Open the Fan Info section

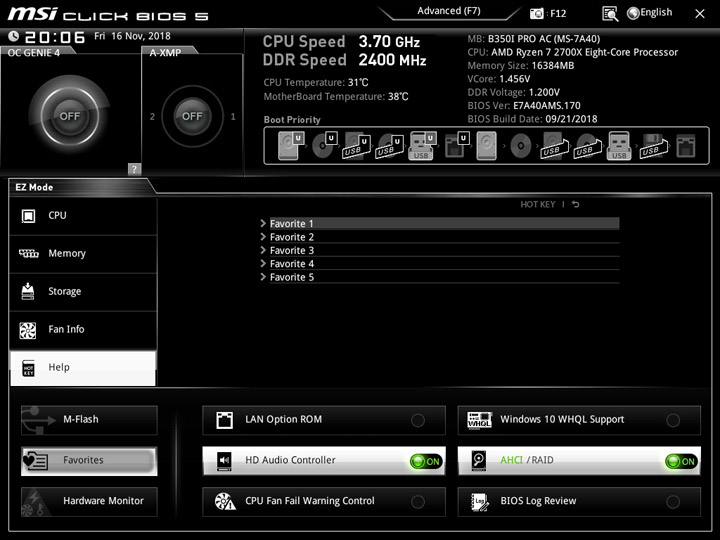tap(83, 330)
